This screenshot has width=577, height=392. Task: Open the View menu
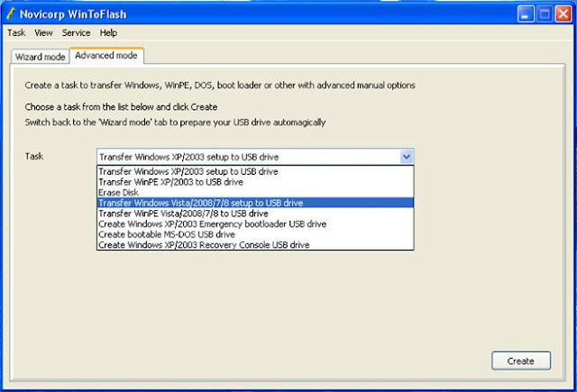[43, 32]
